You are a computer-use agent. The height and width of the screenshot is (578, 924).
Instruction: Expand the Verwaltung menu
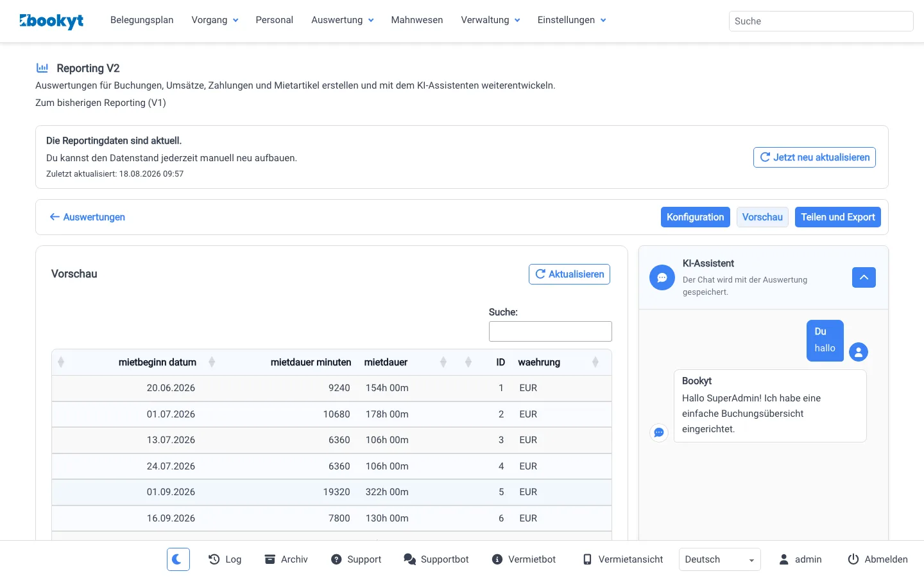click(x=491, y=20)
